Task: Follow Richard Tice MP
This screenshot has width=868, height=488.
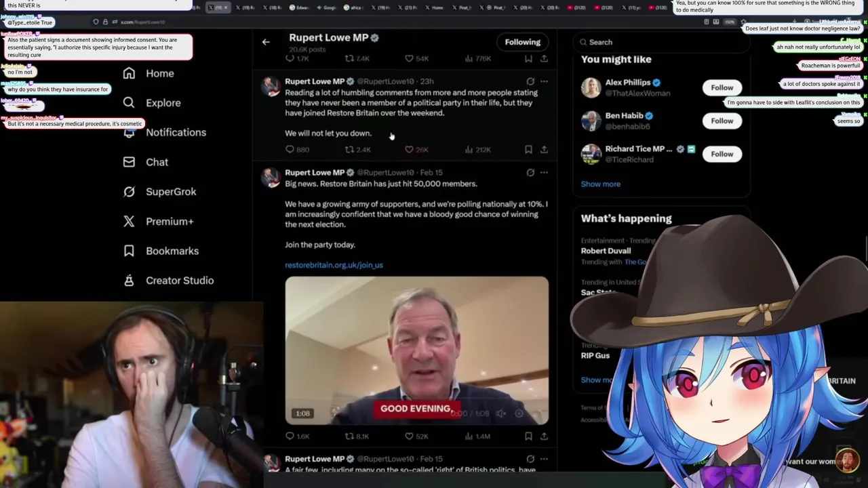Action: [722, 154]
